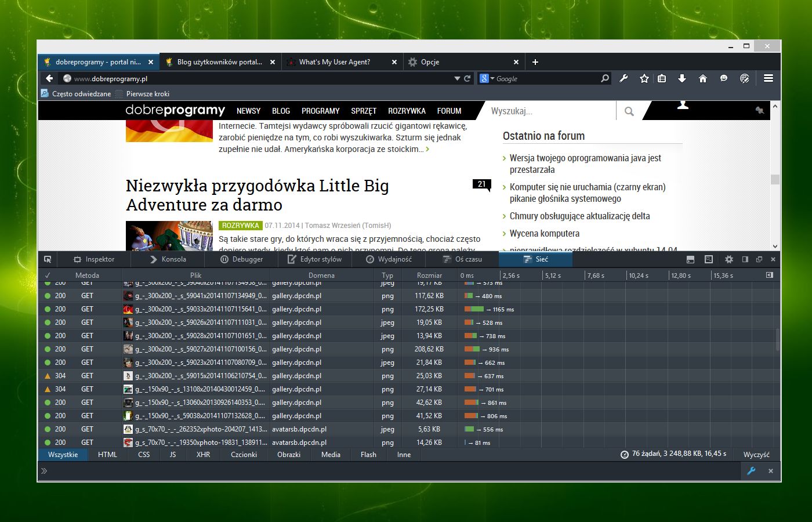Screen dimensions: 812x522
Task: Filter network requests by Czcionki
Action: [x=244, y=455]
